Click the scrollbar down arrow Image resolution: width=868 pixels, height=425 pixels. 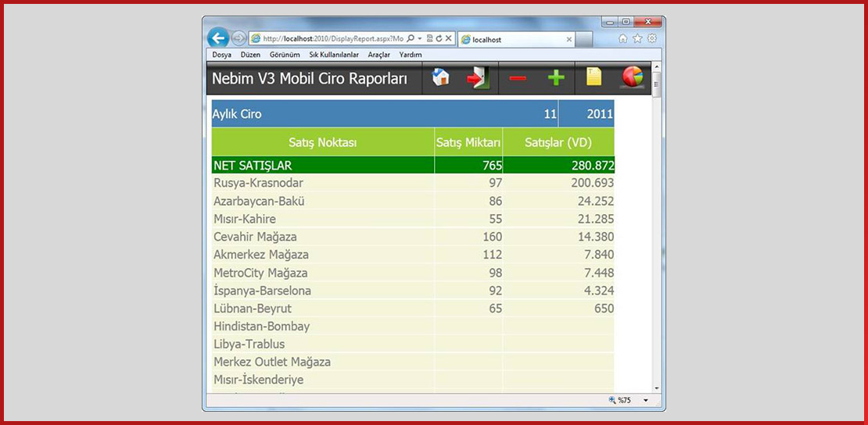(657, 388)
